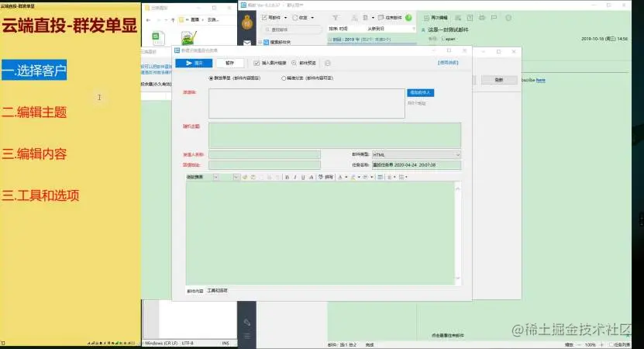This screenshot has height=349, width=644.
Task: Click the blue send button in compose dialog
Action: click(x=194, y=63)
